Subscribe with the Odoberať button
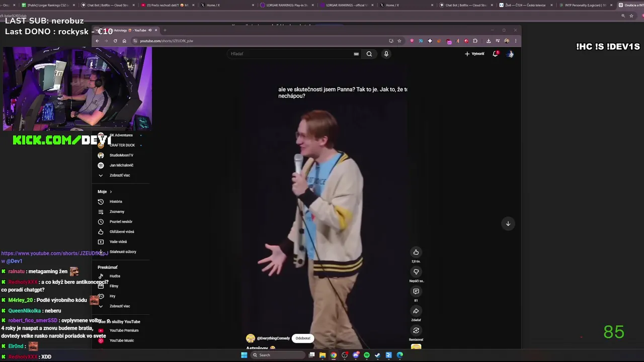The image size is (644, 362). 303,338
